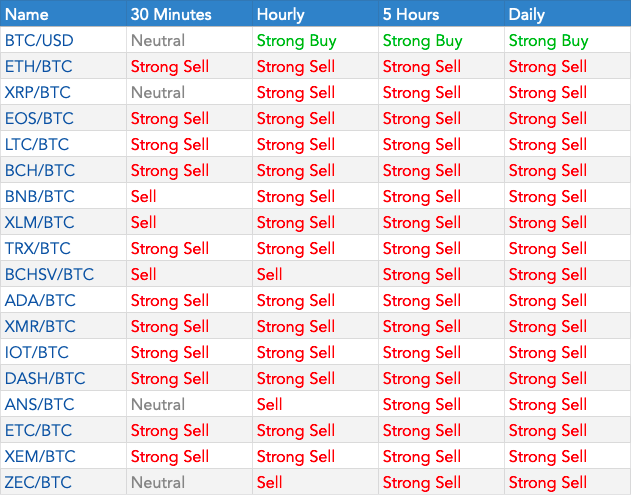Click the Name column header
The height and width of the screenshot is (495, 631).
pos(26,14)
